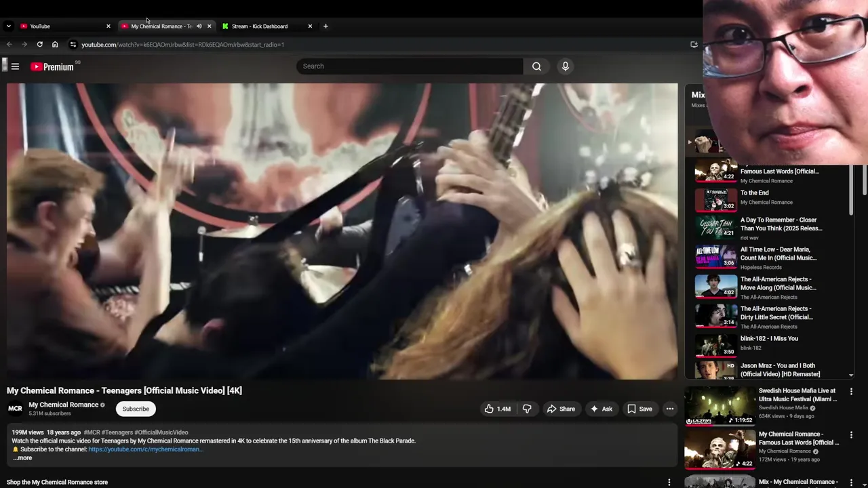The image size is (868, 488).
Task: Click the Swedish House Mafia channel name
Action: (783, 408)
